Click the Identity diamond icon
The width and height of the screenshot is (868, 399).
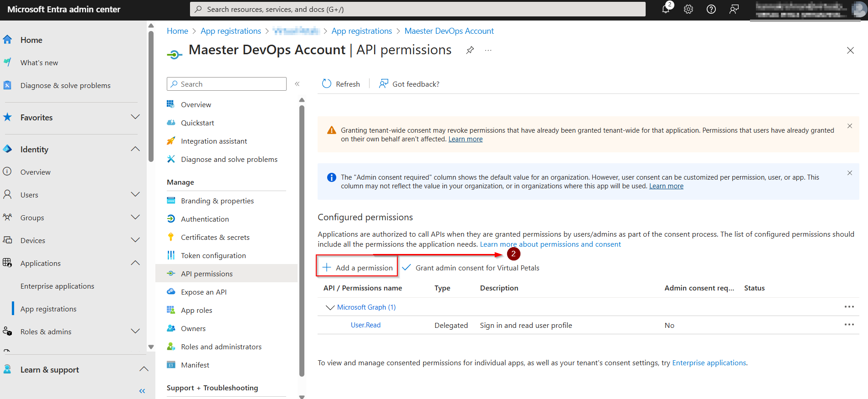[7, 149]
